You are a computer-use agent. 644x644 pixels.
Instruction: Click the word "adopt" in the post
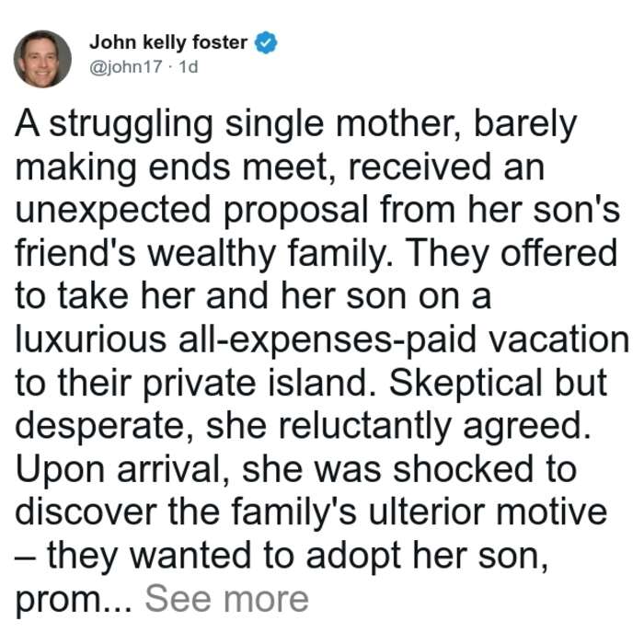coord(353,558)
